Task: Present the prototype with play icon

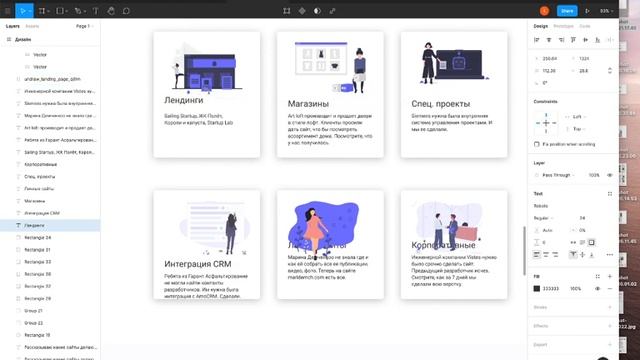Action: pos(587,11)
